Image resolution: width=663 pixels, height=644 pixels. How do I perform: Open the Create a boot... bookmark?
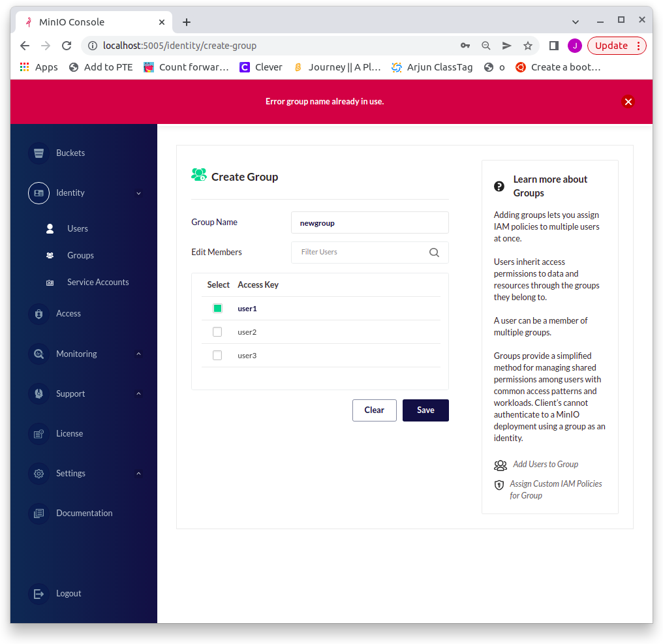[558, 67]
